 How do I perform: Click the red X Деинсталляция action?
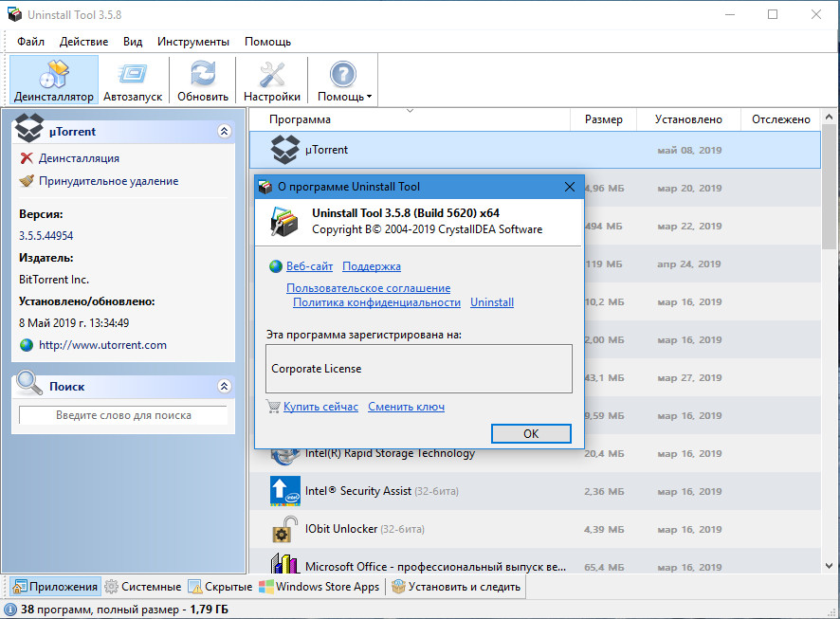point(79,158)
